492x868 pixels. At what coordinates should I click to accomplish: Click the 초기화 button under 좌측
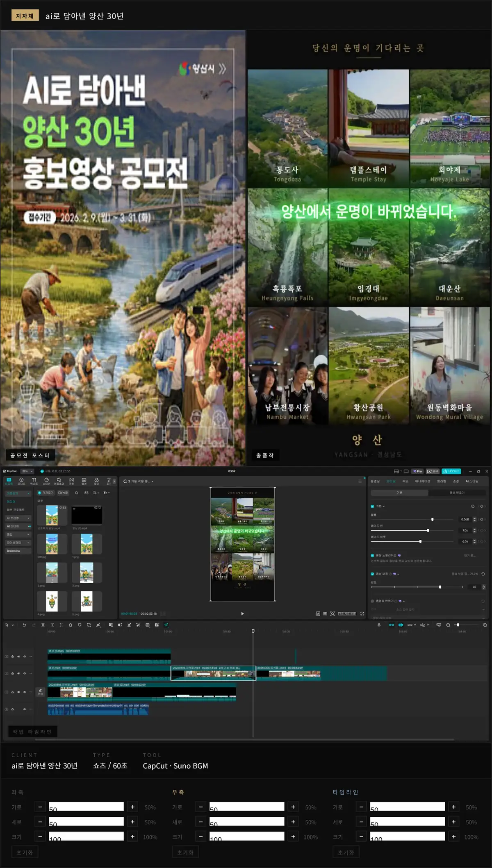point(25,852)
